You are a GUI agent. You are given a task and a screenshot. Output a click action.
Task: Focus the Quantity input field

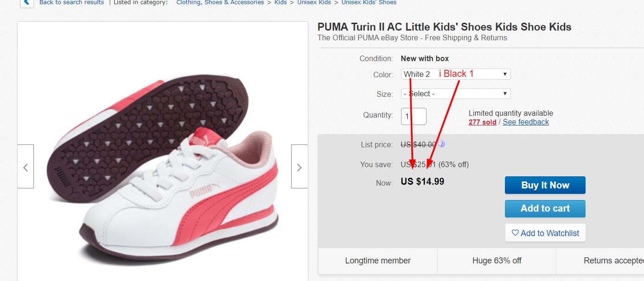point(413,116)
